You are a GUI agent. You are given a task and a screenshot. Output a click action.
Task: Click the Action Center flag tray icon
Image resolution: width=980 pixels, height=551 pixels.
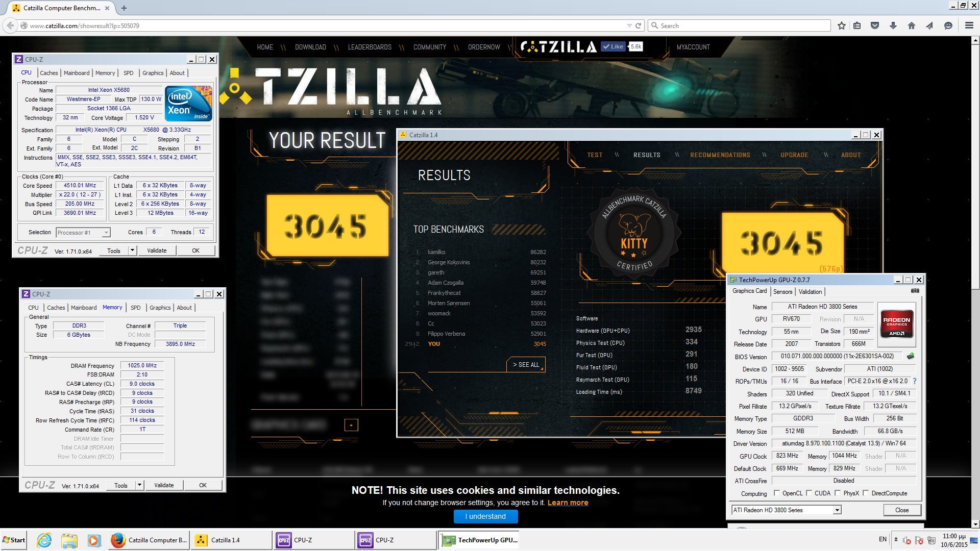(919, 540)
